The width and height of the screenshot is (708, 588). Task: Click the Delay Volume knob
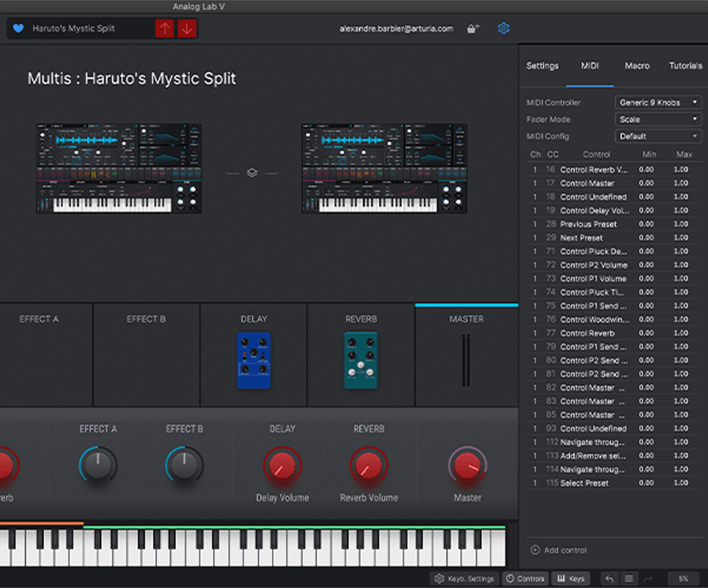coord(282,465)
